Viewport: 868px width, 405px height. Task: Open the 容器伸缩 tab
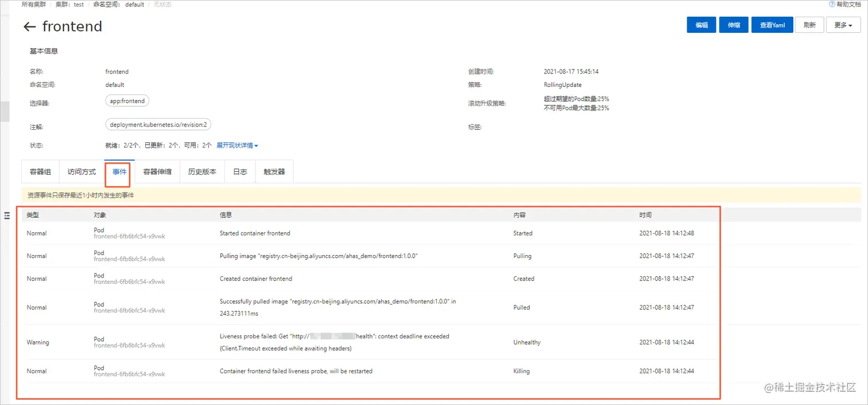click(x=157, y=172)
